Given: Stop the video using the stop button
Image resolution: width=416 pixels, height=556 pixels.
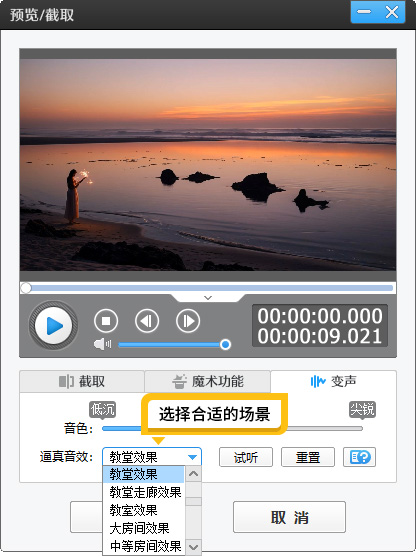Looking at the screenshot, I should [106, 321].
